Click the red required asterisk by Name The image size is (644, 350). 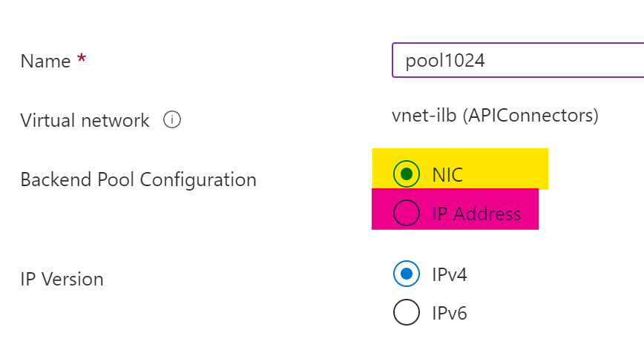click(82, 59)
